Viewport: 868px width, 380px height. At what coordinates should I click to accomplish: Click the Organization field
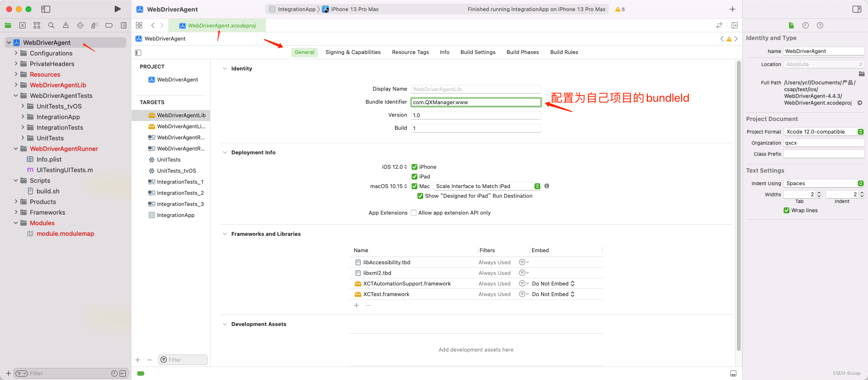point(824,143)
